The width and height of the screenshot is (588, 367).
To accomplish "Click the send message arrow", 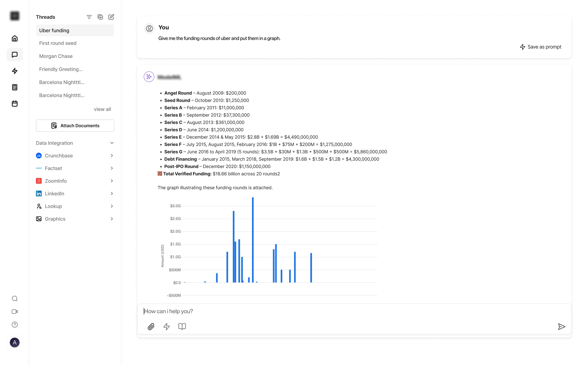I will point(561,326).
